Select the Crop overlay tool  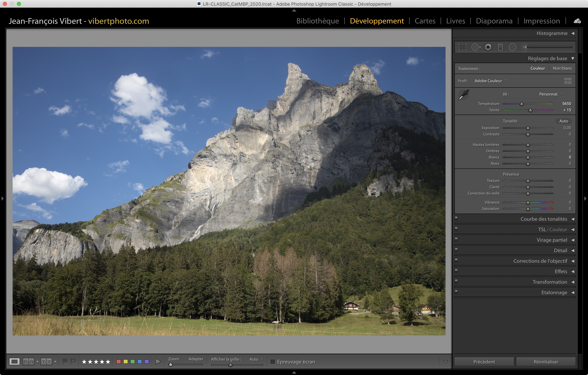point(462,47)
